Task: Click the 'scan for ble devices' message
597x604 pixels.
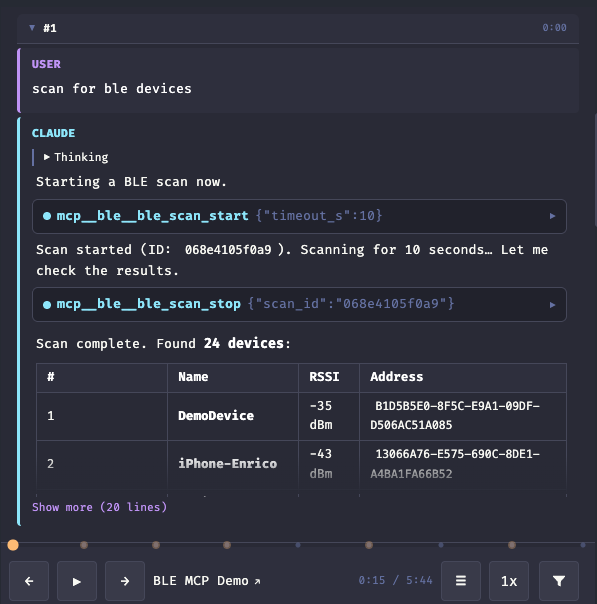Action: click(x=112, y=89)
